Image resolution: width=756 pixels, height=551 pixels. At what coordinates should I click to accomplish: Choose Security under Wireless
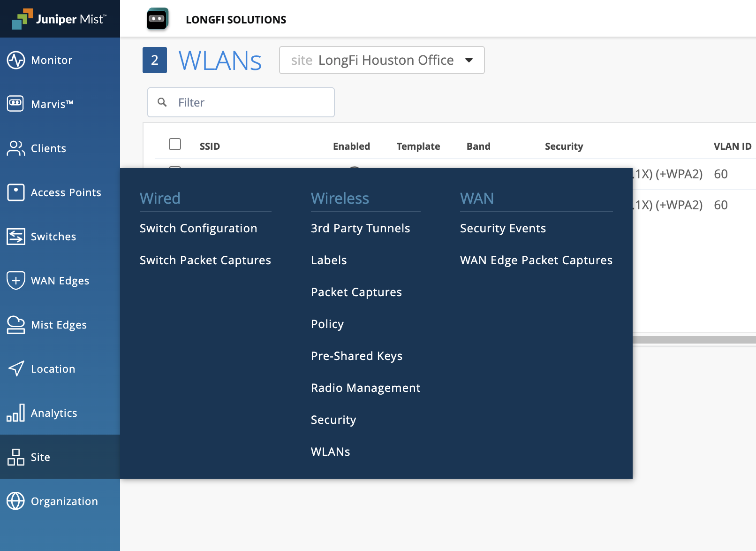[x=333, y=420]
